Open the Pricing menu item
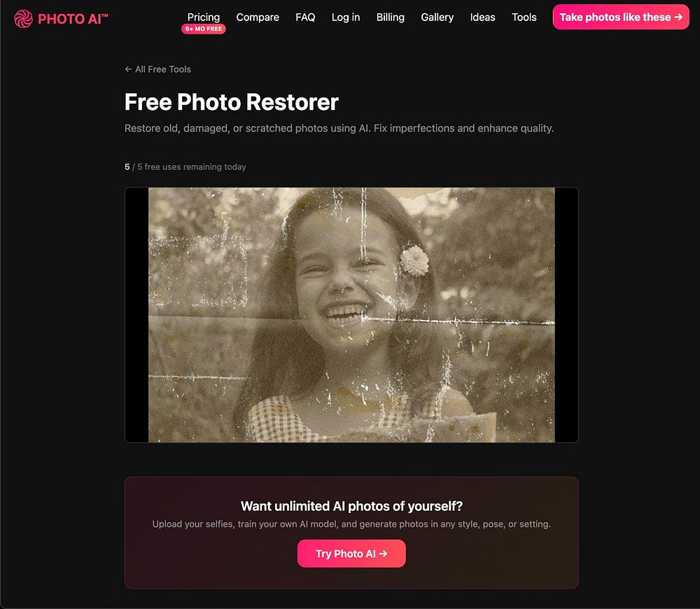The height and width of the screenshot is (609, 700). point(204,17)
